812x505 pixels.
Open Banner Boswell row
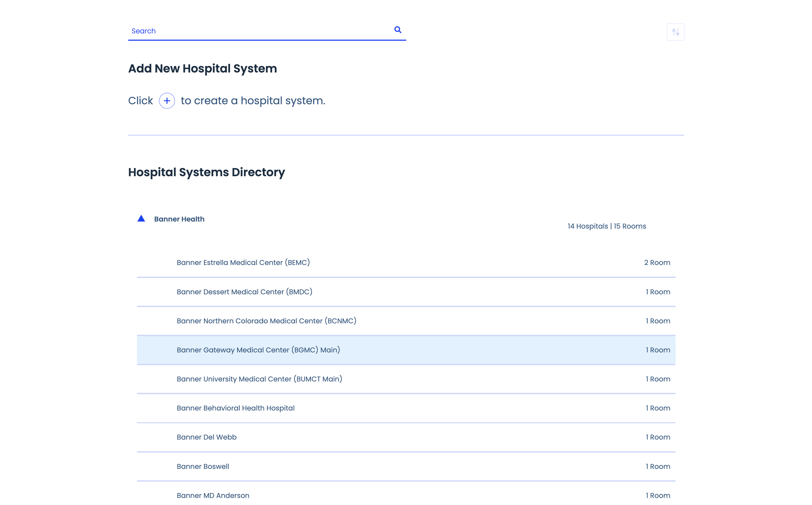(406, 467)
